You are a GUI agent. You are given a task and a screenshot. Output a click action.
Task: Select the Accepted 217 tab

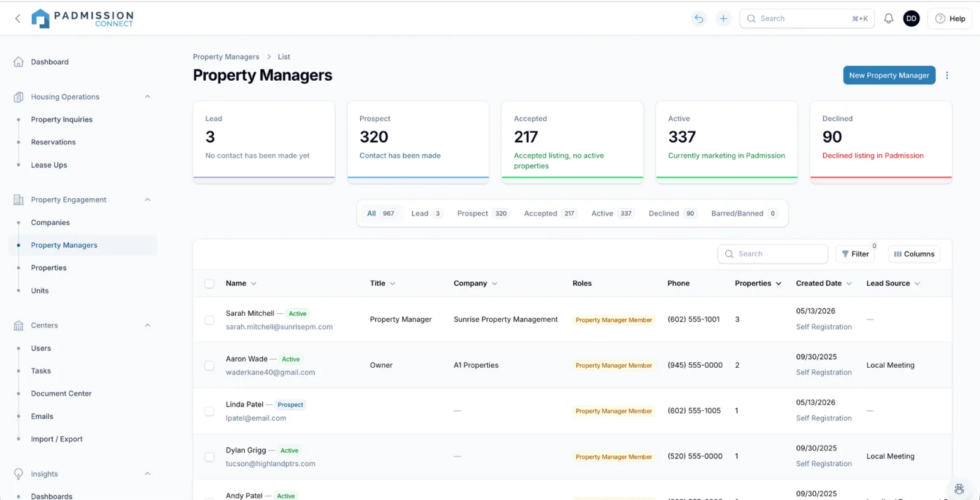550,214
